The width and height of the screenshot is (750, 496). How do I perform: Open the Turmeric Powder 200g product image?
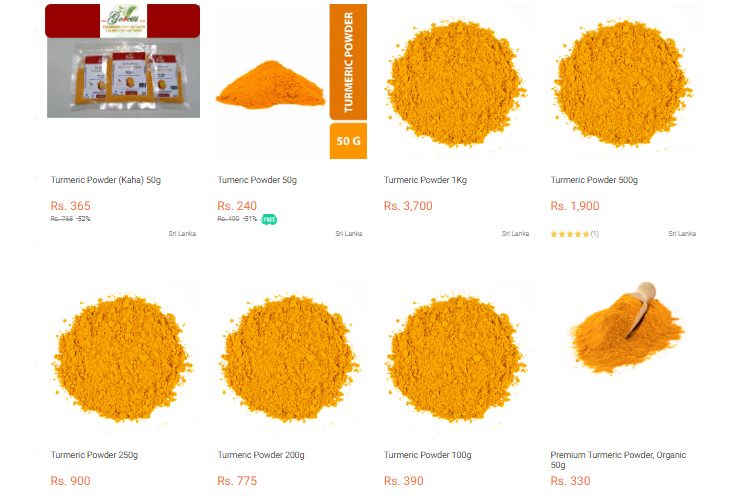(x=290, y=357)
